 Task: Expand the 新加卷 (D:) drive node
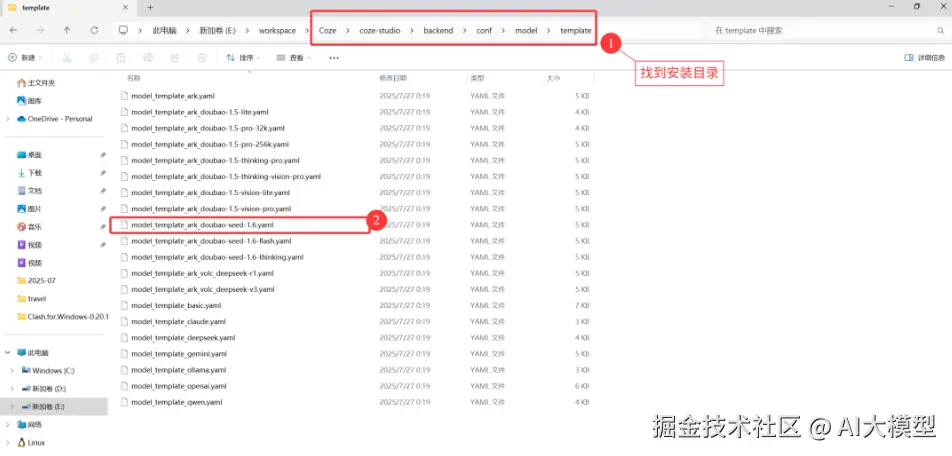(13, 388)
